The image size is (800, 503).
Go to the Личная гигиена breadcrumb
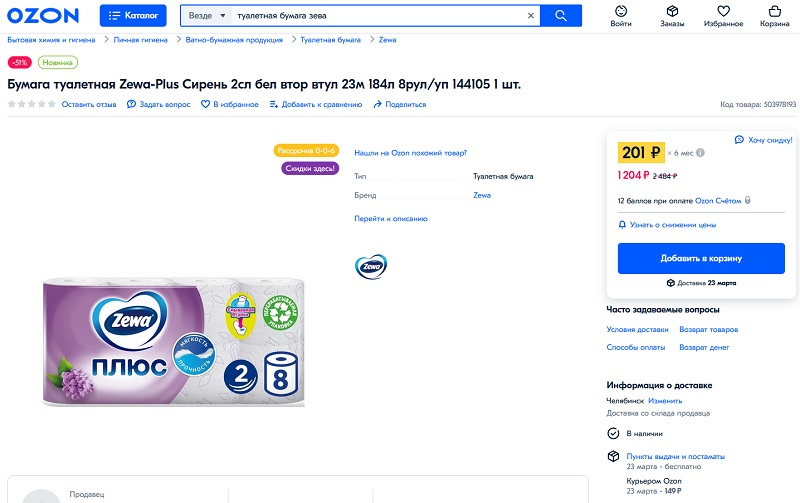coord(140,40)
